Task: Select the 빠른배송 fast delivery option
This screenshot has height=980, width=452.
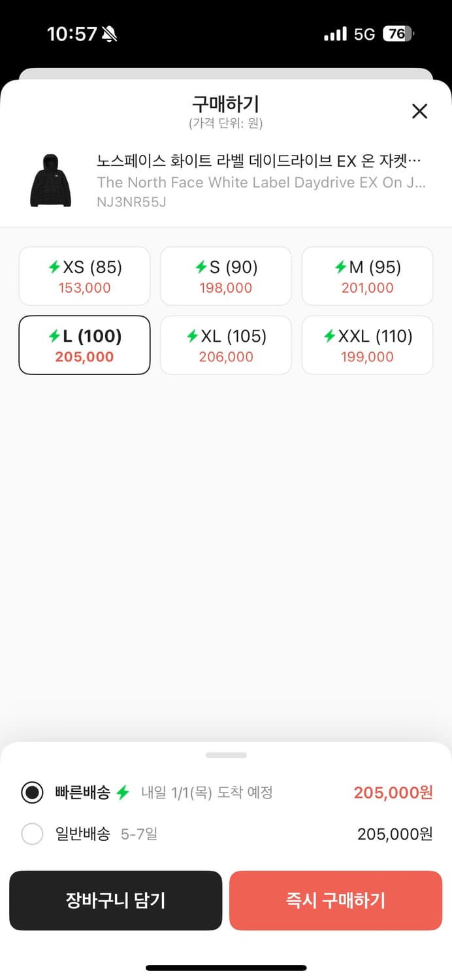Action: [x=32, y=792]
